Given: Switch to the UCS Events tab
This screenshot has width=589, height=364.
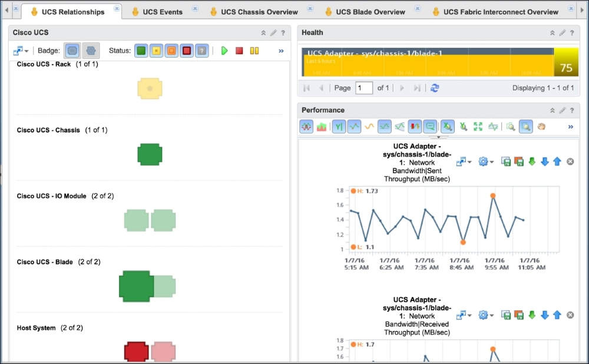Looking at the screenshot, I should pyautogui.click(x=163, y=12).
